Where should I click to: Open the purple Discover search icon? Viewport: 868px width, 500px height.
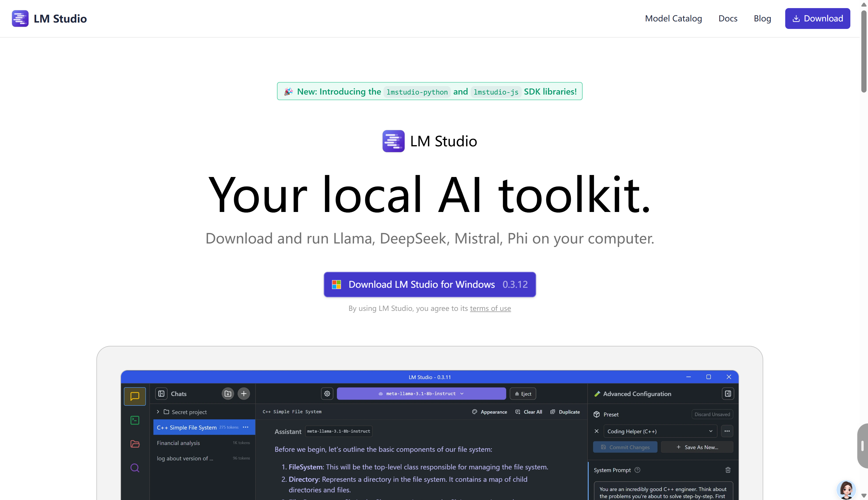(135, 468)
